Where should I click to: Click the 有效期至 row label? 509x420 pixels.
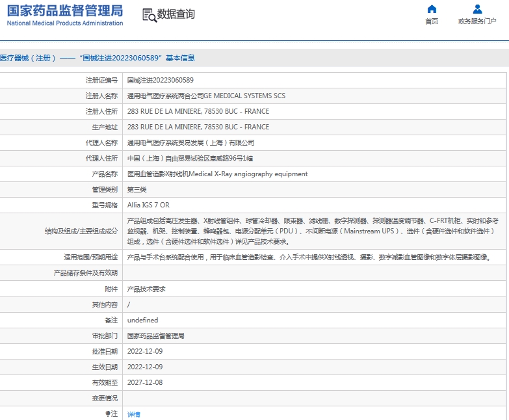[x=105, y=382]
